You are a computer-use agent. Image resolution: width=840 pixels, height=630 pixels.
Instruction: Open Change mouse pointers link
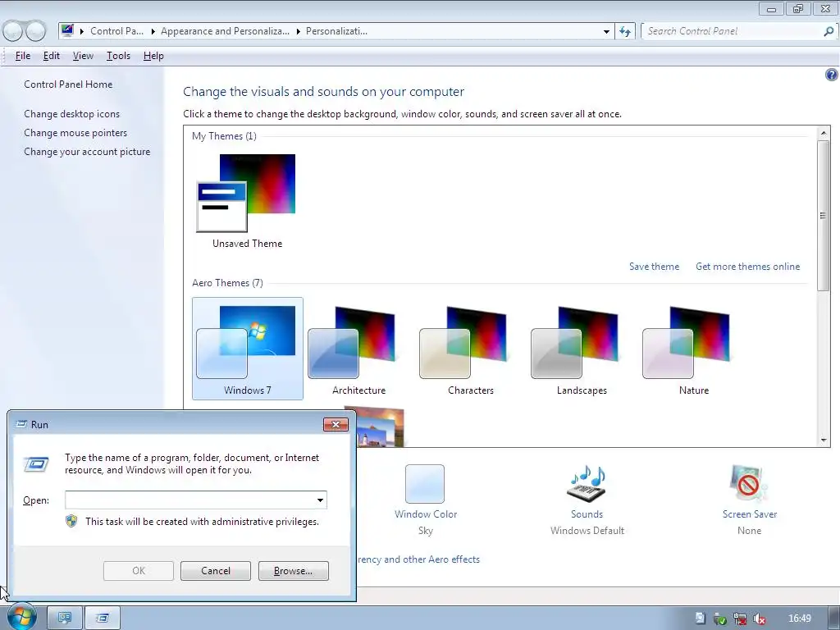pyautogui.click(x=75, y=133)
